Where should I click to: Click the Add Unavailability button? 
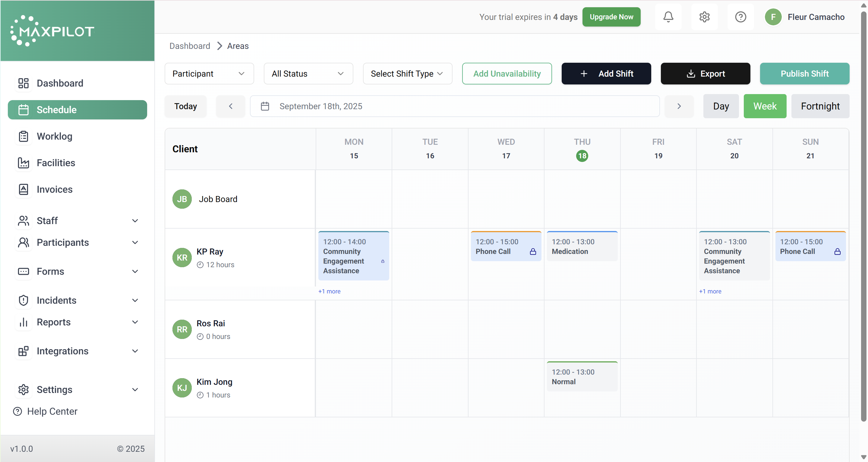pos(507,74)
